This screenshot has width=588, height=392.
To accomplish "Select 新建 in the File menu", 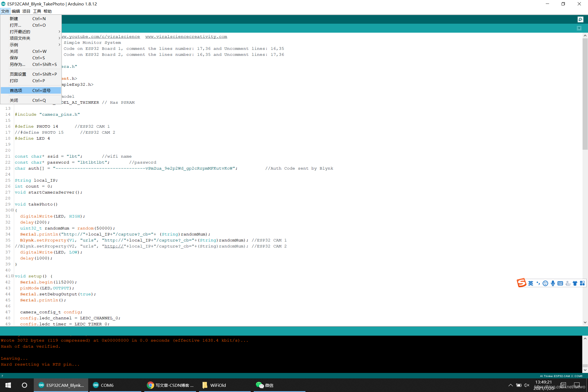I will (31, 19).
